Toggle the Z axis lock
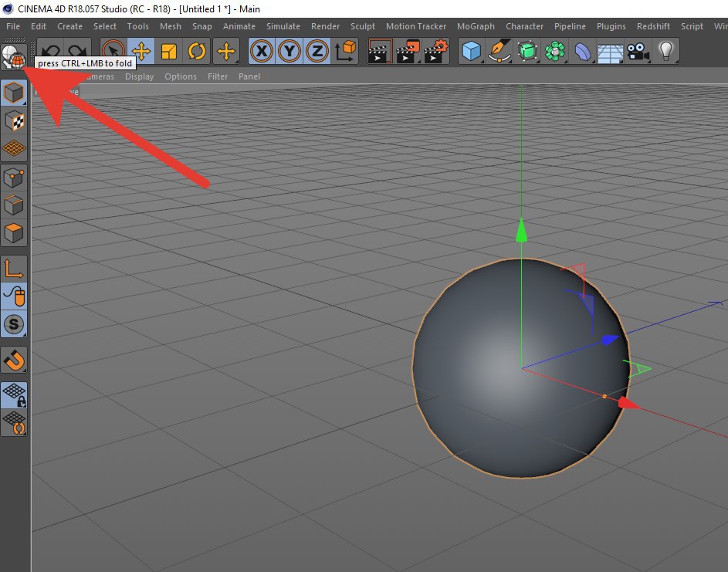Image resolution: width=728 pixels, height=572 pixels. coord(317,51)
